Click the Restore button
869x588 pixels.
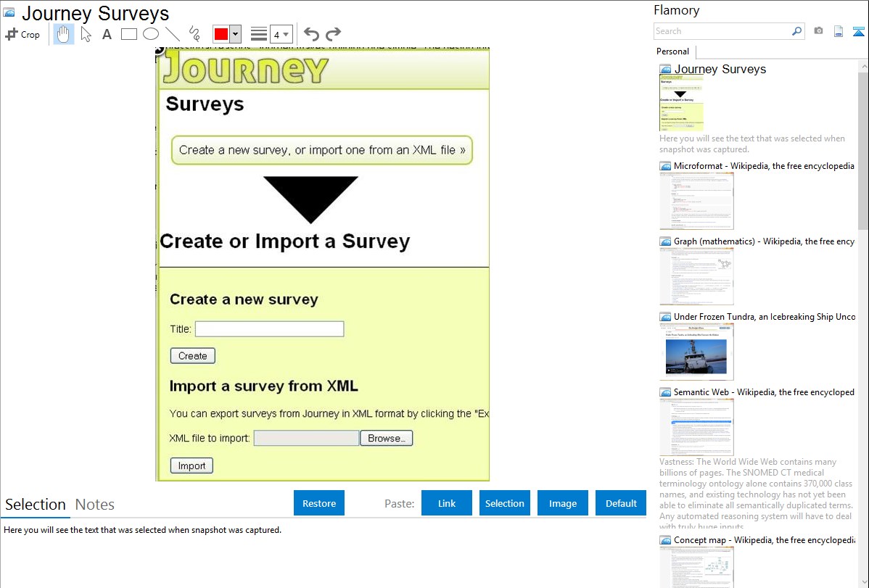click(x=319, y=503)
